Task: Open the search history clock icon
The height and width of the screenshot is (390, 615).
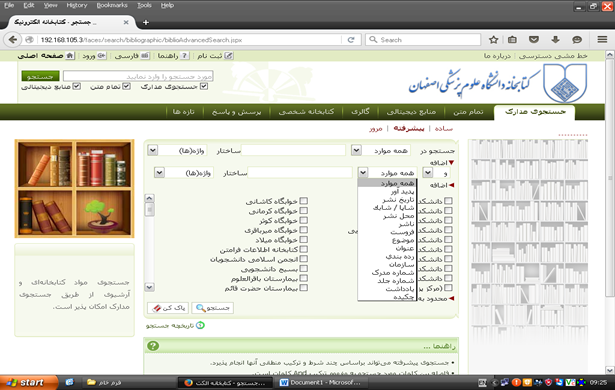Action: [x=200, y=325]
